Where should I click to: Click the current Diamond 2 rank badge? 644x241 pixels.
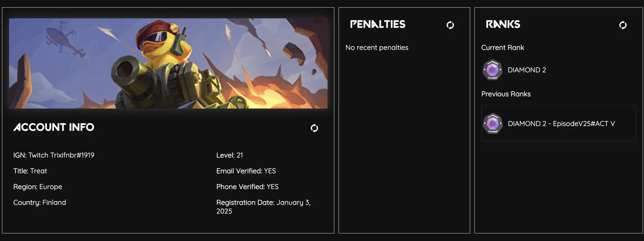tap(492, 70)
